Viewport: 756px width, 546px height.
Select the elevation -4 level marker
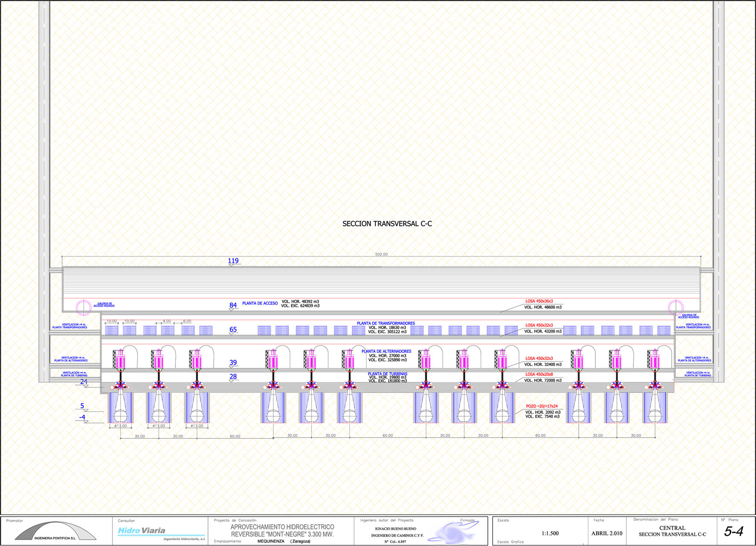pos(82,417)
